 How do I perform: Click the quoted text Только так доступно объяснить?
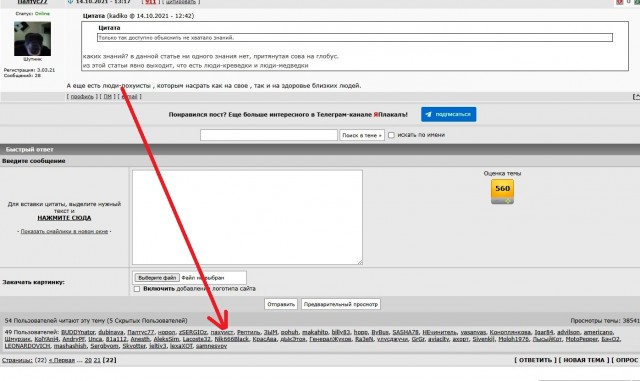(x=166, y=38)
